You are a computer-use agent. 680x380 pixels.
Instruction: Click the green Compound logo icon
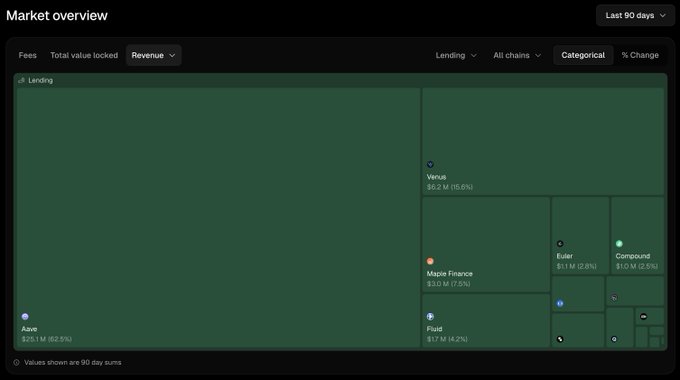click(619, 244)
